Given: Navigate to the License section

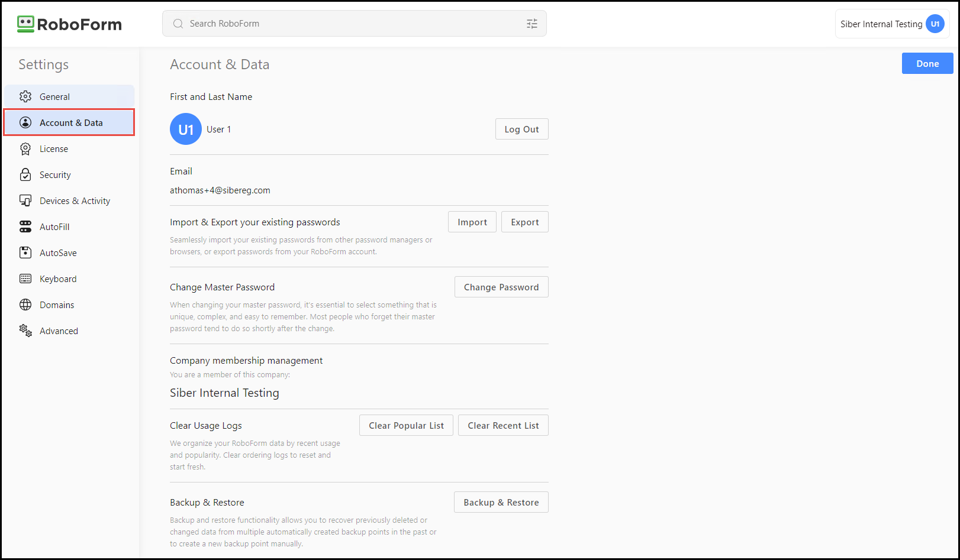Looking at the screenshot, I should click(x=54, y=148).
